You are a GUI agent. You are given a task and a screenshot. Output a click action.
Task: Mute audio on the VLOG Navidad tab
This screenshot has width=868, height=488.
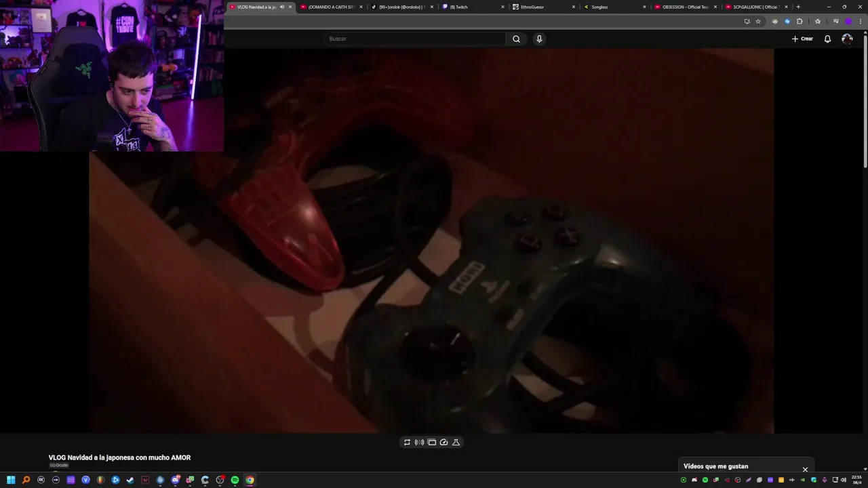pos(281,7)
